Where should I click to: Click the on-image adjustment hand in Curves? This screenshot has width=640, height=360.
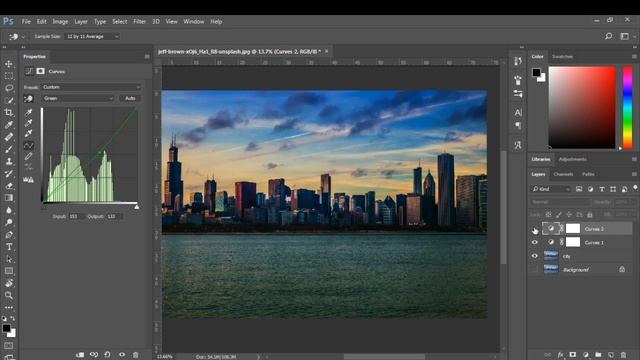[29, 98]
